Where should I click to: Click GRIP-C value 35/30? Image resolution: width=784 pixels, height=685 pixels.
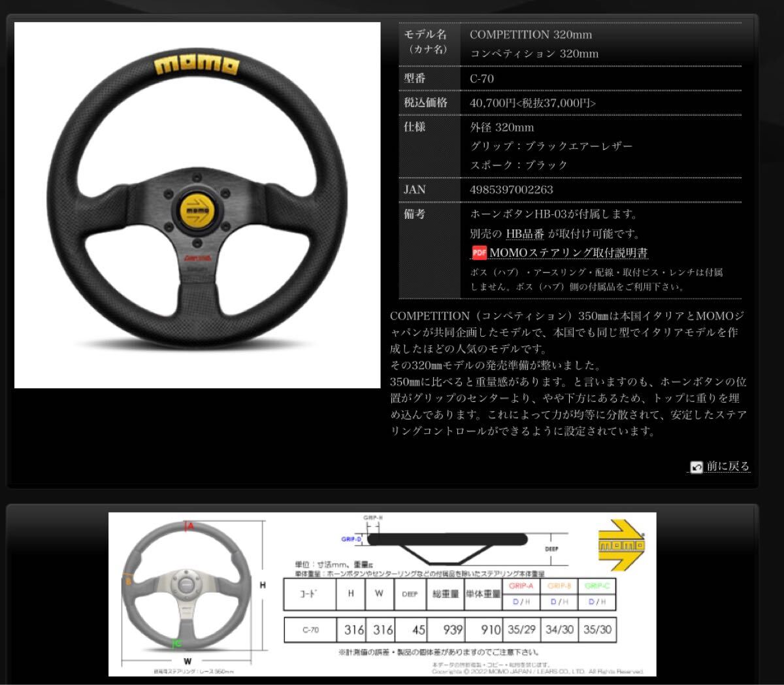click(597, 630)
